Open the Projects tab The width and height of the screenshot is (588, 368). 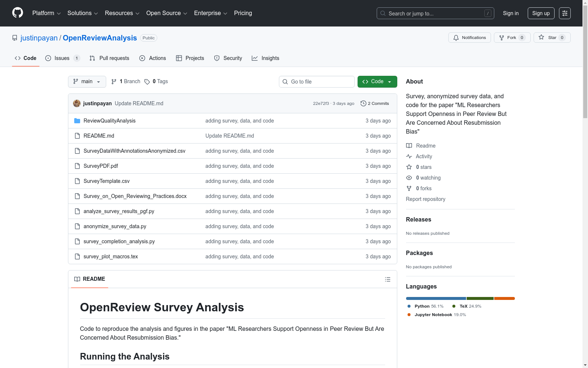[190, 58]
